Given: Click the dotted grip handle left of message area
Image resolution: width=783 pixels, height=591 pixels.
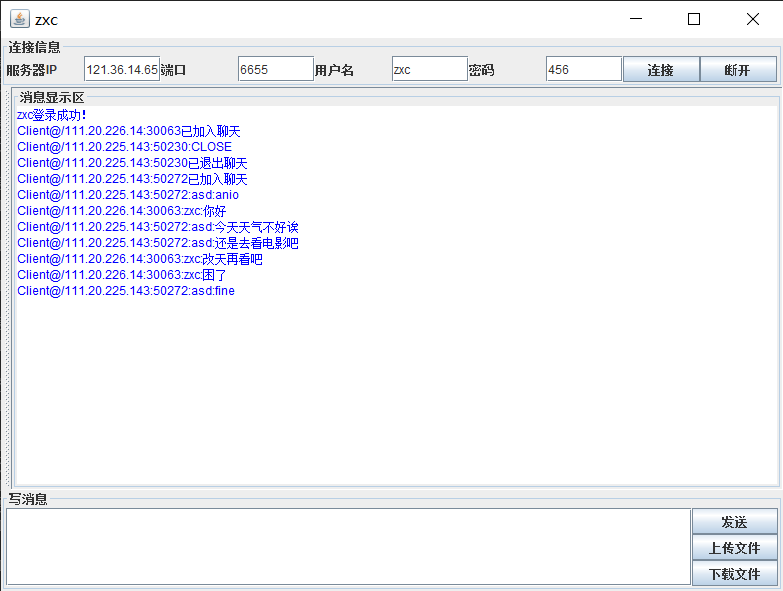Looking at the screenshot, I should 7,288.
